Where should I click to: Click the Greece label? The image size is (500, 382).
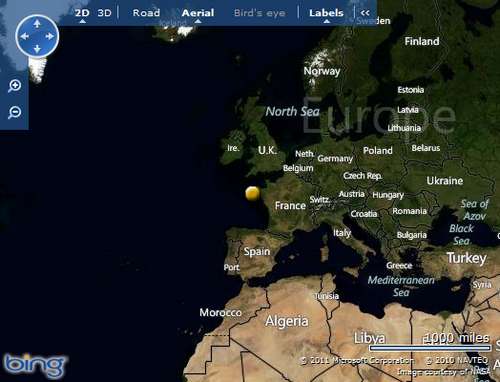pyautogui.click(x=399, y=266)
